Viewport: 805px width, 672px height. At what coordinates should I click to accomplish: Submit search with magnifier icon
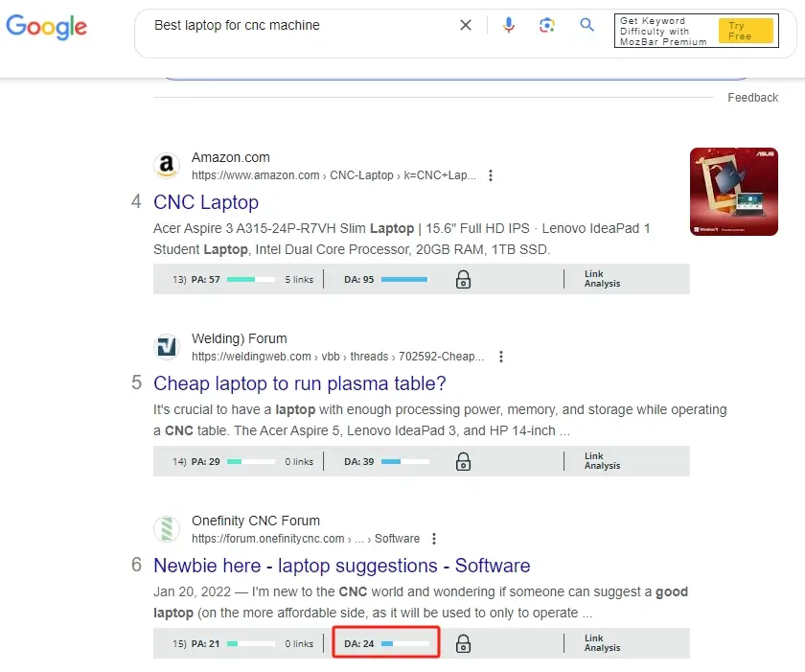click(586, 25)
